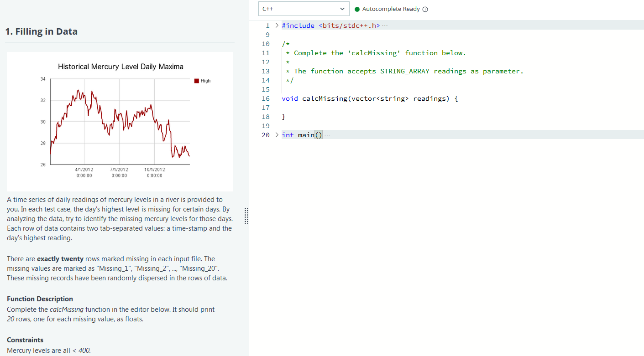Screen dimensions: 644x356
Task: Click the 4/1/2012 x-axis label on chart
Action: 84,172
